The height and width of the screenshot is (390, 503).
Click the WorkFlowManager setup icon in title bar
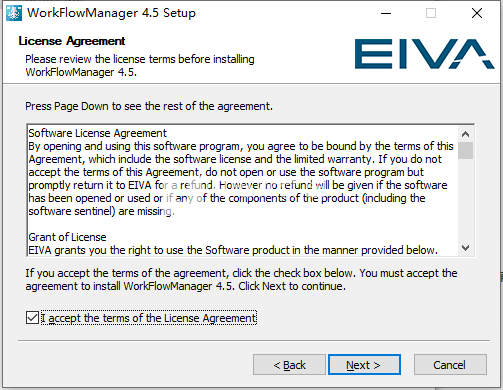[x=14, y=13]
